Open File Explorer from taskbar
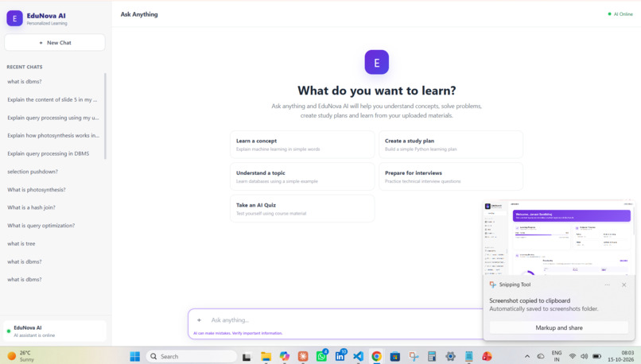The image size is (641, 364). (x=266, y=357)
